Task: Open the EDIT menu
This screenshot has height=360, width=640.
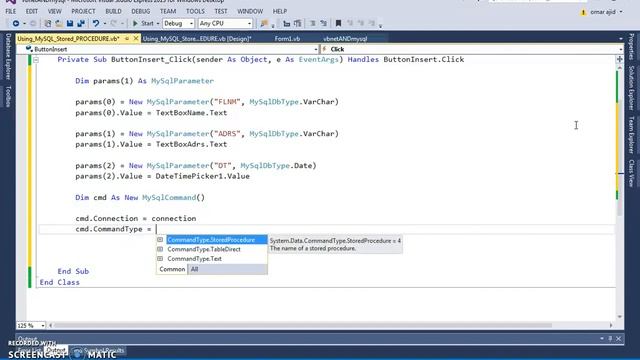Action: tap(31, 11)
